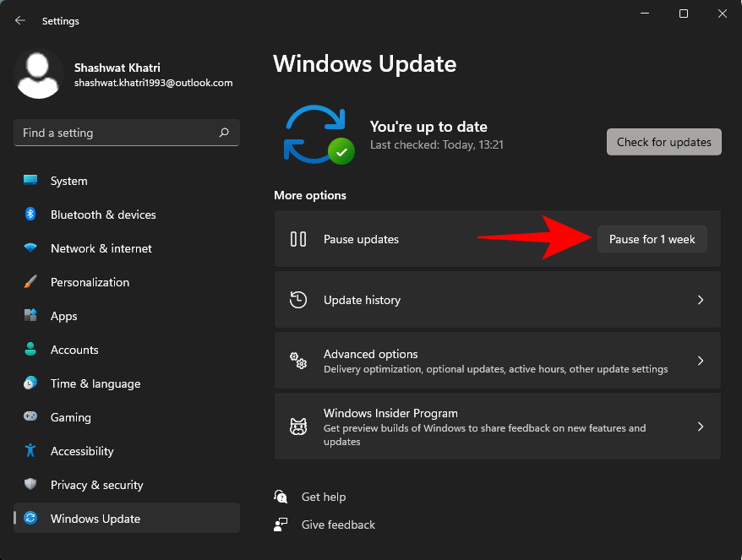Click the Pause updates icon

click(x=298, y=239)
